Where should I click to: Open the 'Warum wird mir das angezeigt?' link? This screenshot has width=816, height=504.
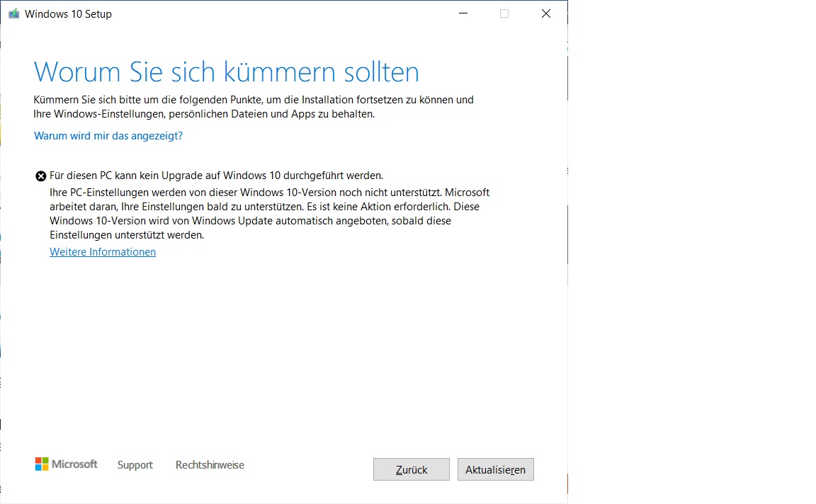point(108,135)
